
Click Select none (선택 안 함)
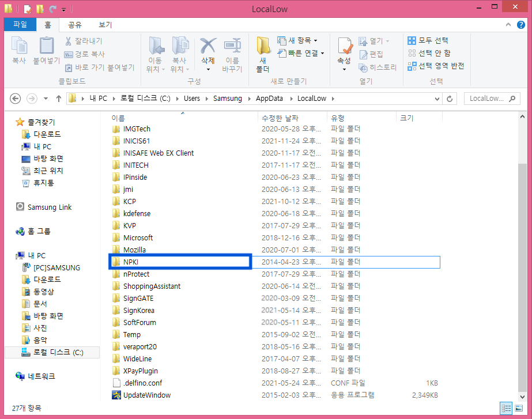[x=429, y=53]
